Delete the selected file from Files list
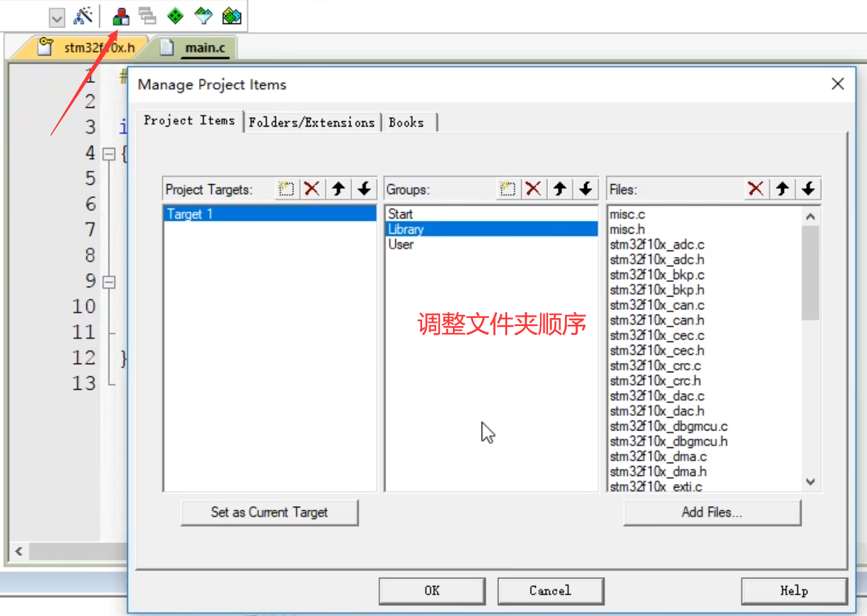 tap(756, 189)
